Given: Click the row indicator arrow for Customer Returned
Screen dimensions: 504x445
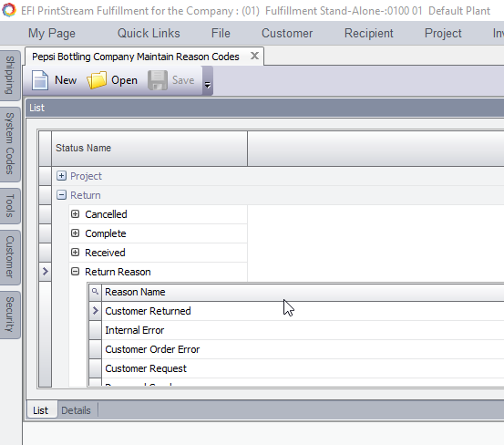Looking at the screenshot, I should click(x=95, y=311).
